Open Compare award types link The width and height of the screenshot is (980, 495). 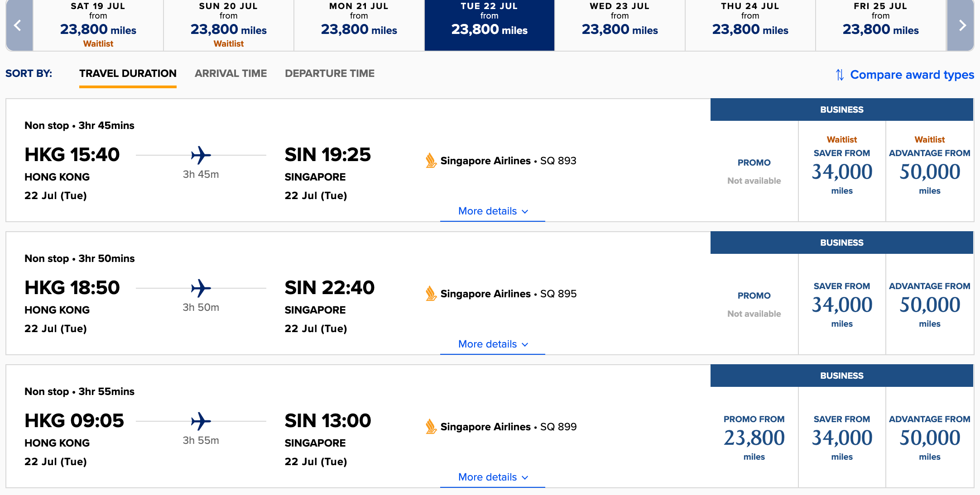tap(912, 75)
